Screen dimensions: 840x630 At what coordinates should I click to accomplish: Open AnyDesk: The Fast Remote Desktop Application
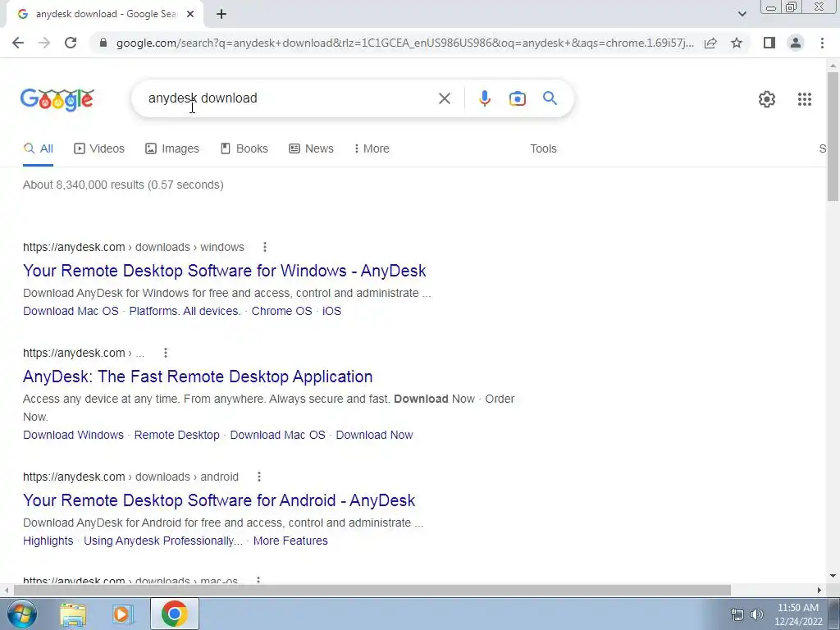pos(198,377)
